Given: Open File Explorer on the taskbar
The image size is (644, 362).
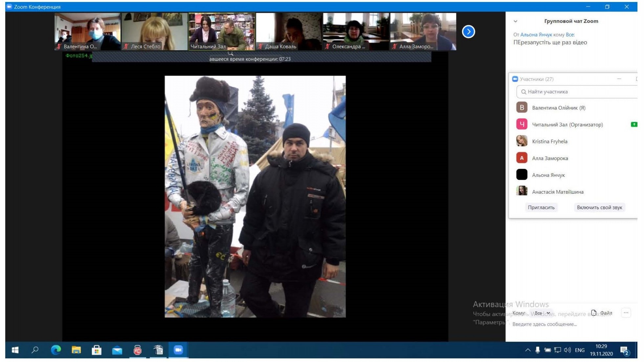Looking at the screenshot, I should pyautogui.click(x=76, y=350).
